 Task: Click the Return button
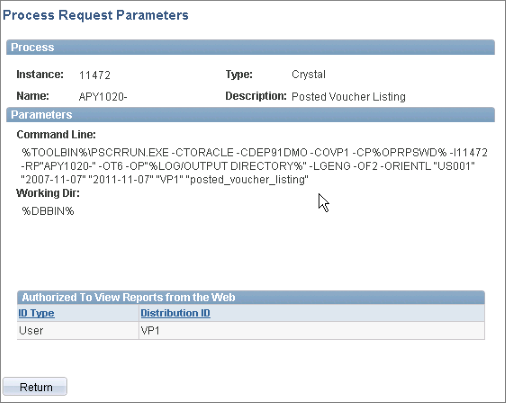coord(35,387)
